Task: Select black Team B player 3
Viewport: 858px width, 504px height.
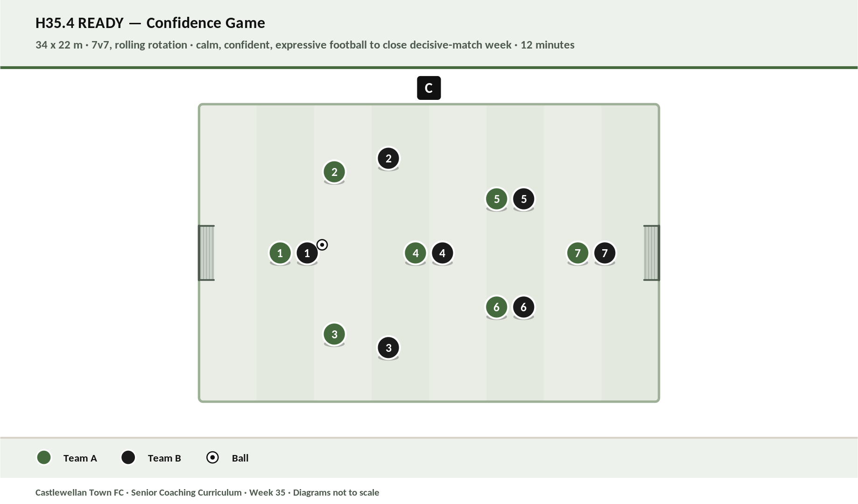Action: pos(388,348)
